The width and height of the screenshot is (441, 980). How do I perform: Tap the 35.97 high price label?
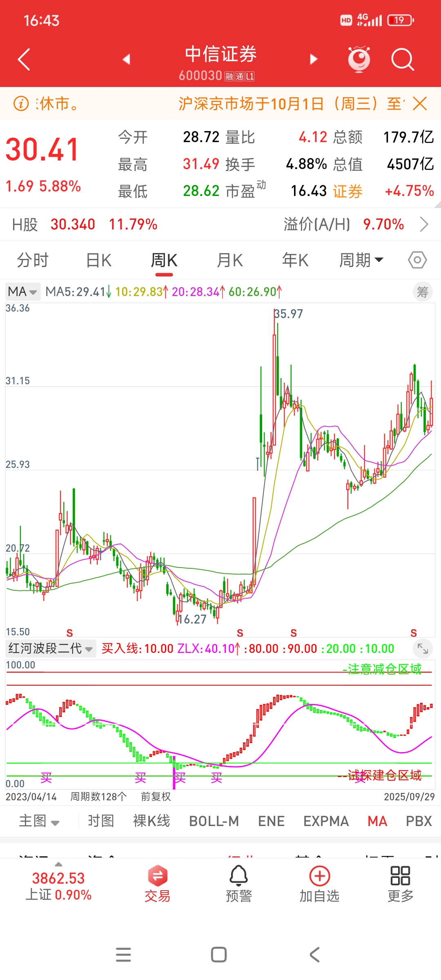pyautogui.click(x=289, y=314)
